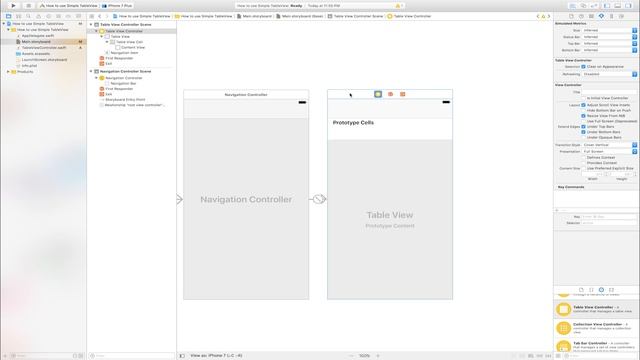Go forward in editor history

(107, 16)
